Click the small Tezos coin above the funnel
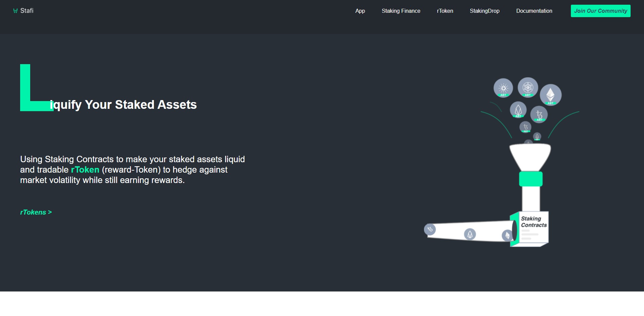Image resolution: width=644 pixels, height=316 pixels. coord(526,127)
